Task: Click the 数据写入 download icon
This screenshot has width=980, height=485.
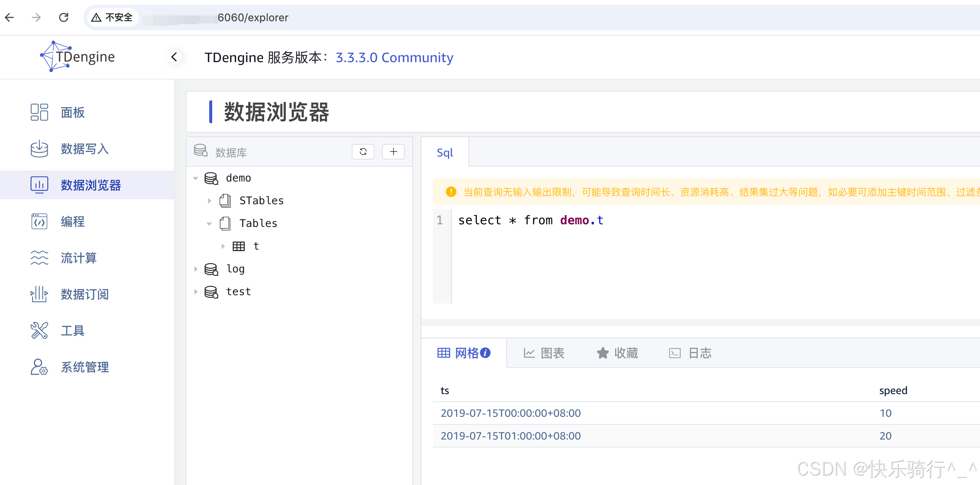Action: tap(39, 149)
